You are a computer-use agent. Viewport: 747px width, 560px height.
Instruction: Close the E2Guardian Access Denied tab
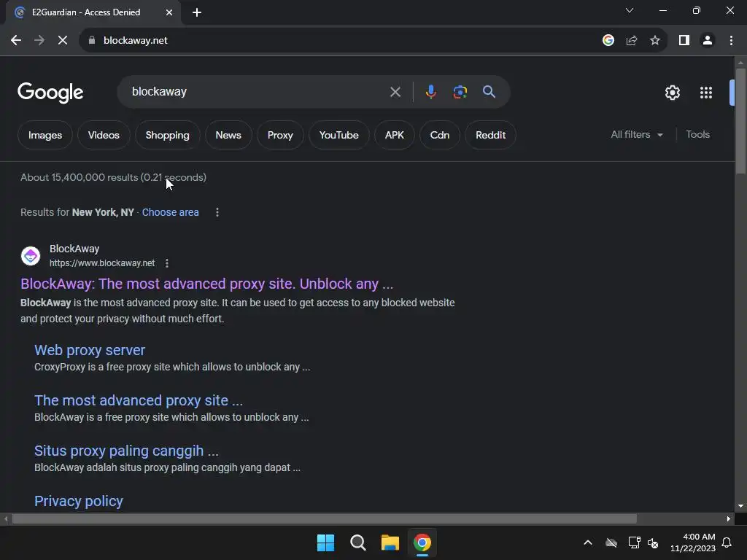tap(169, 12)
